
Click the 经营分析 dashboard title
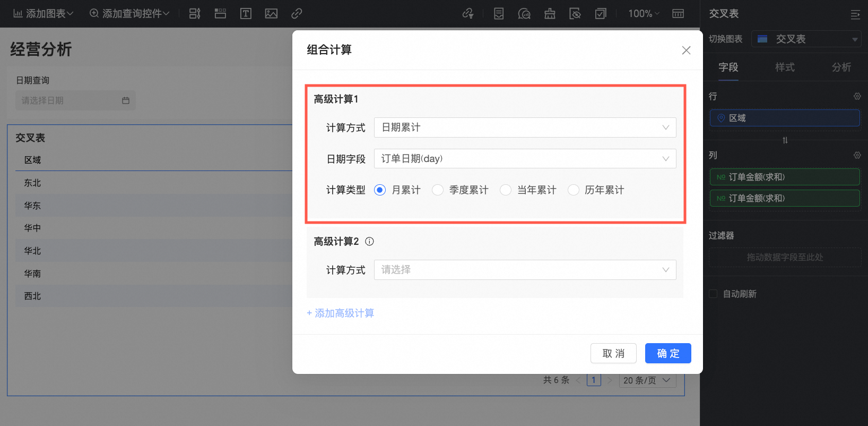tap(41, 49)
